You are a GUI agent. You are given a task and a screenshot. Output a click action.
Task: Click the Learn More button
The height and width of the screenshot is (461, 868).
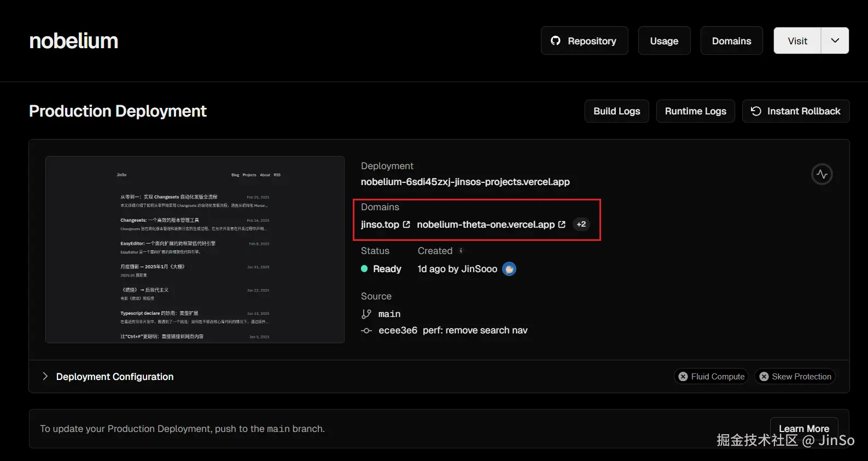pyautogui.click(x=804, y=429)
